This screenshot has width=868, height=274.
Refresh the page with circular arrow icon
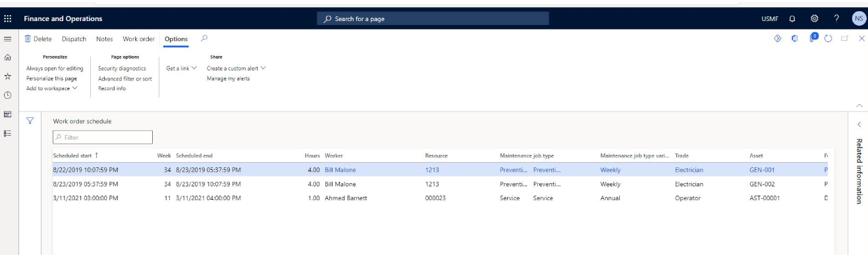(x=828, y=39)
